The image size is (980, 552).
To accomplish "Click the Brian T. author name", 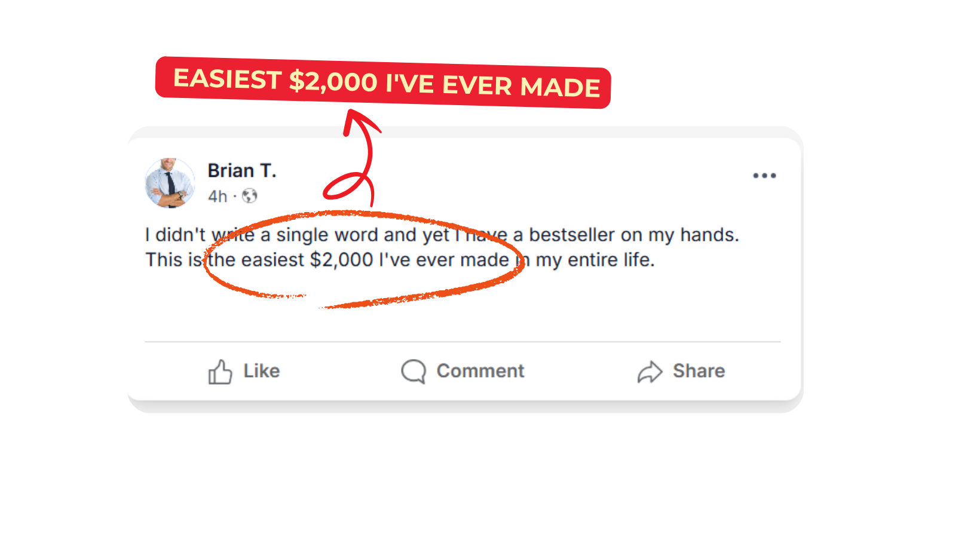I will 242,171.
